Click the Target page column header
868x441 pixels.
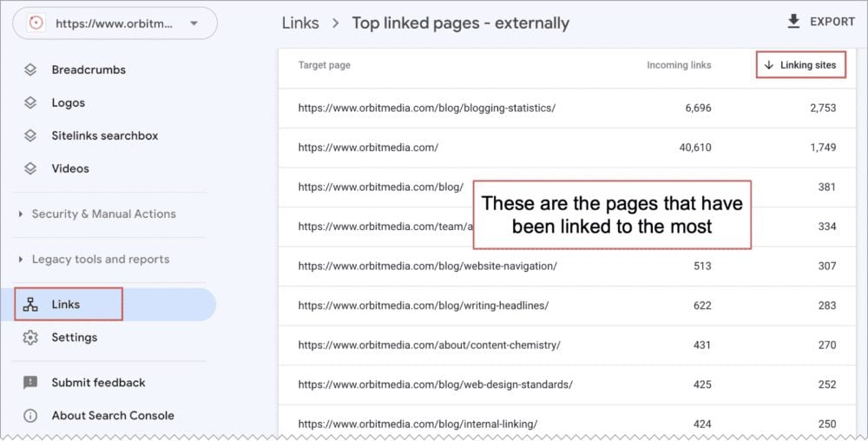pyautogui.click(x=325, y=65)
